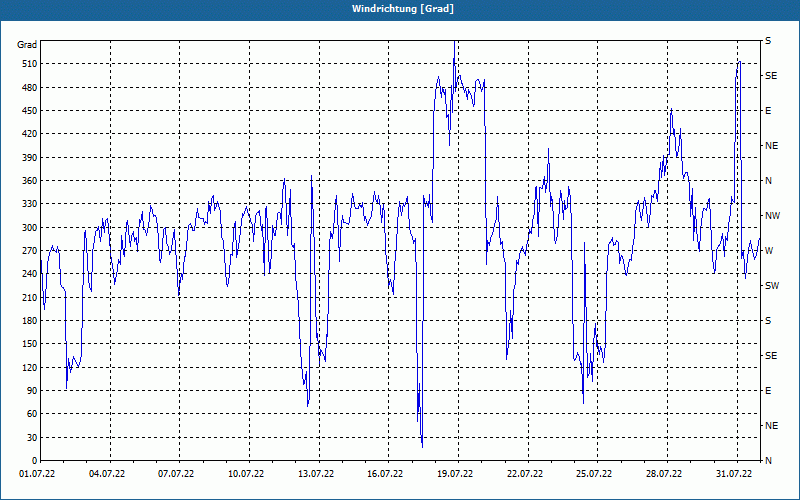The image size is (800, 500).
Task: Select the 31.07.22 date label
Action: pos(734,474)
